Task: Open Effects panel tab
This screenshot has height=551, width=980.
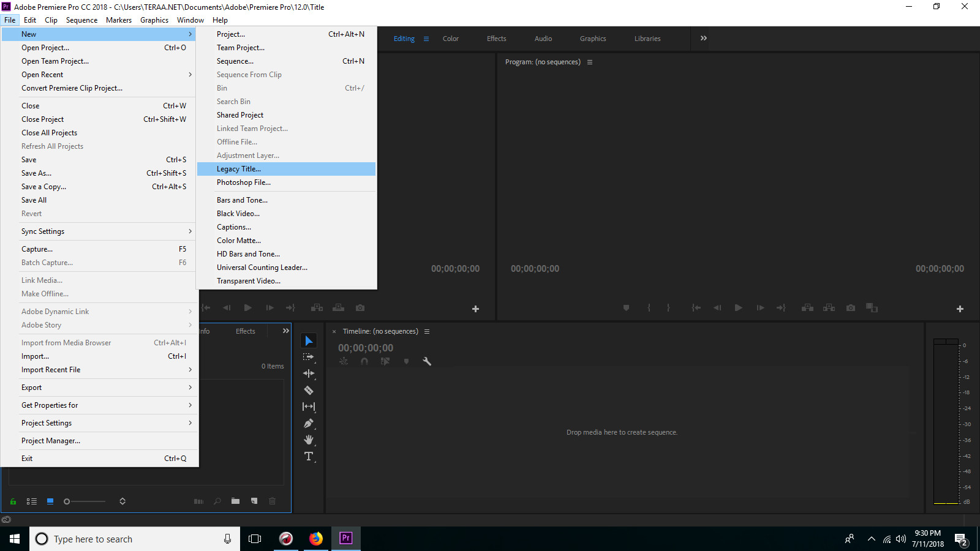Action: [246, 331]
